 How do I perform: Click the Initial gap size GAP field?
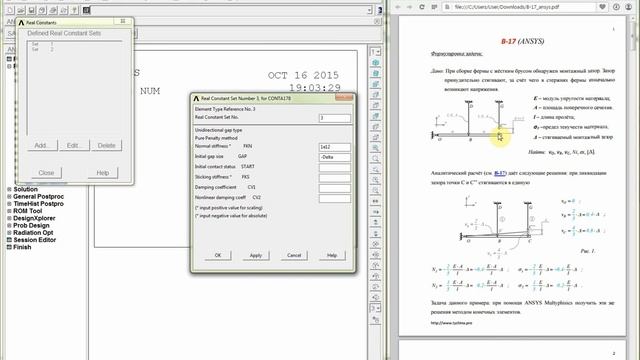coord(334,157)
